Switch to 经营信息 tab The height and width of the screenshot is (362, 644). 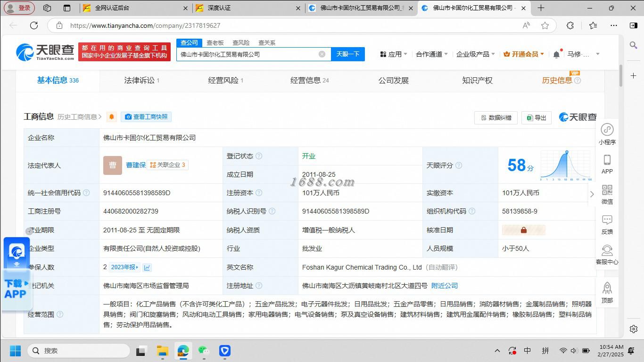[x=309, y=80]
